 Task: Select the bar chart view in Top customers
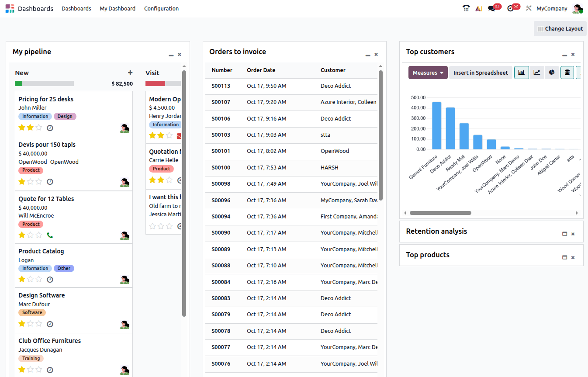pos(521,73)
